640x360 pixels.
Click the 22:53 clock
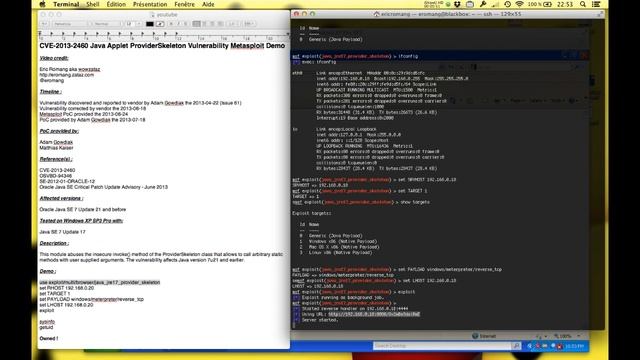click(x=565, y=4)
